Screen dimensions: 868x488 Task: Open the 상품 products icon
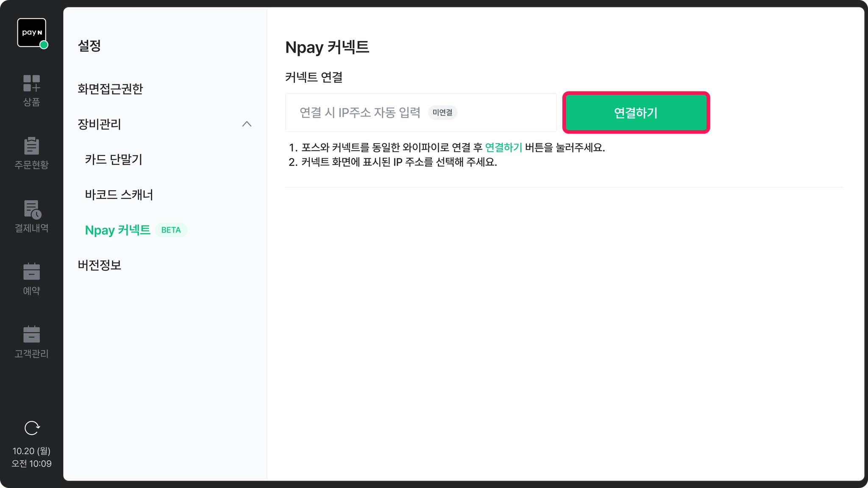[31, 83]
